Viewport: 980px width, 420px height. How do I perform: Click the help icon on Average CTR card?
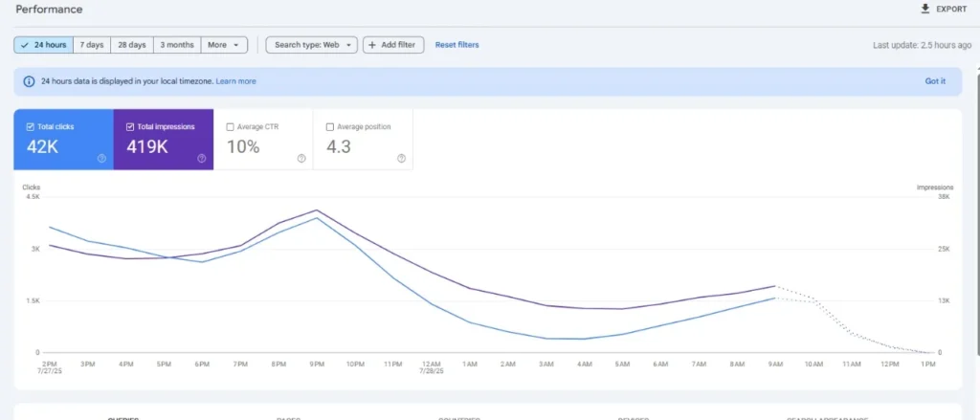pyautogui.click(x=301, y=159)
